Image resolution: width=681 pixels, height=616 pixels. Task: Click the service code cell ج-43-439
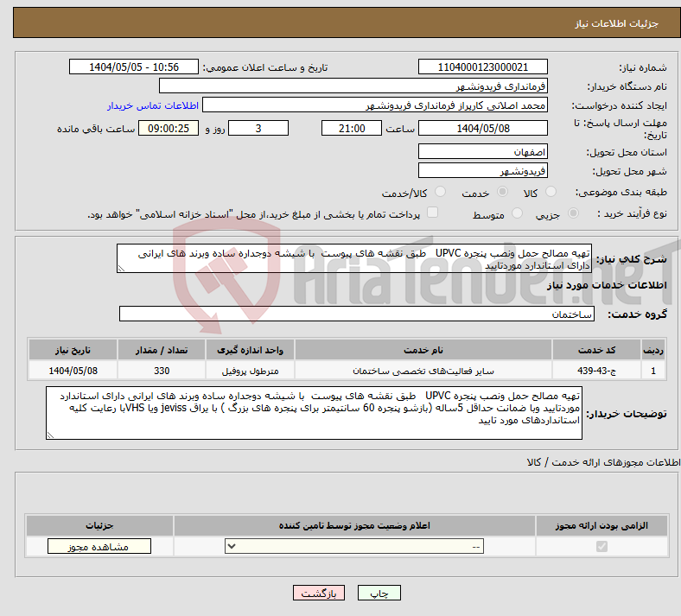597,371
